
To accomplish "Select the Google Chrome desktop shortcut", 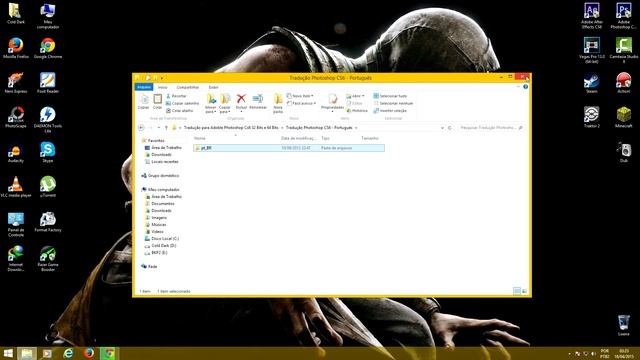I will coord(48,48).
